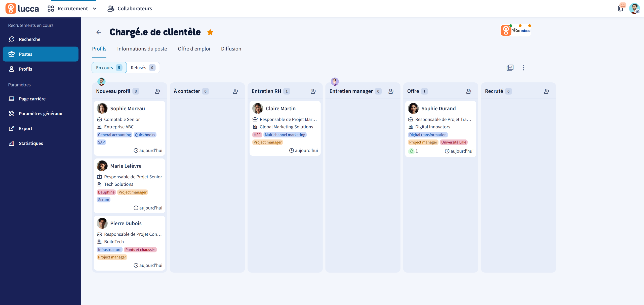
Task: Click the multi-select checkbox icon
Action: coord(510,68)
